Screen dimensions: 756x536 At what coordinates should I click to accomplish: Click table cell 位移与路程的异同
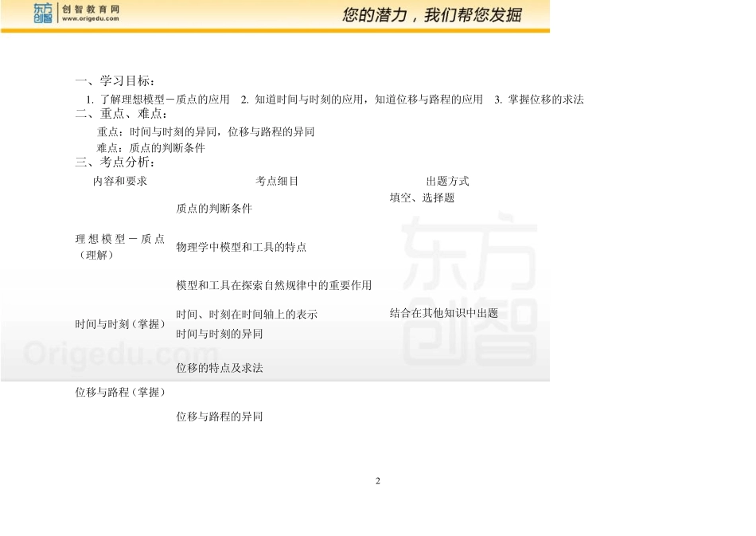pos(220,417)
